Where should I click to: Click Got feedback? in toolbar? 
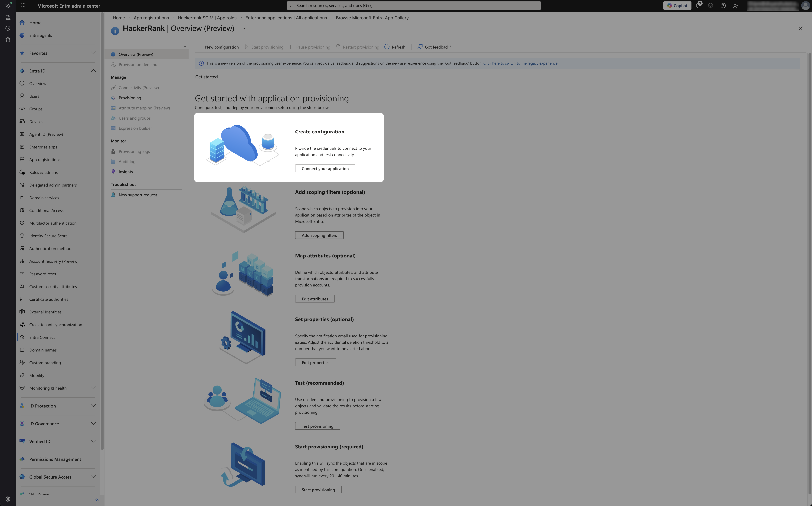[434, 47]
